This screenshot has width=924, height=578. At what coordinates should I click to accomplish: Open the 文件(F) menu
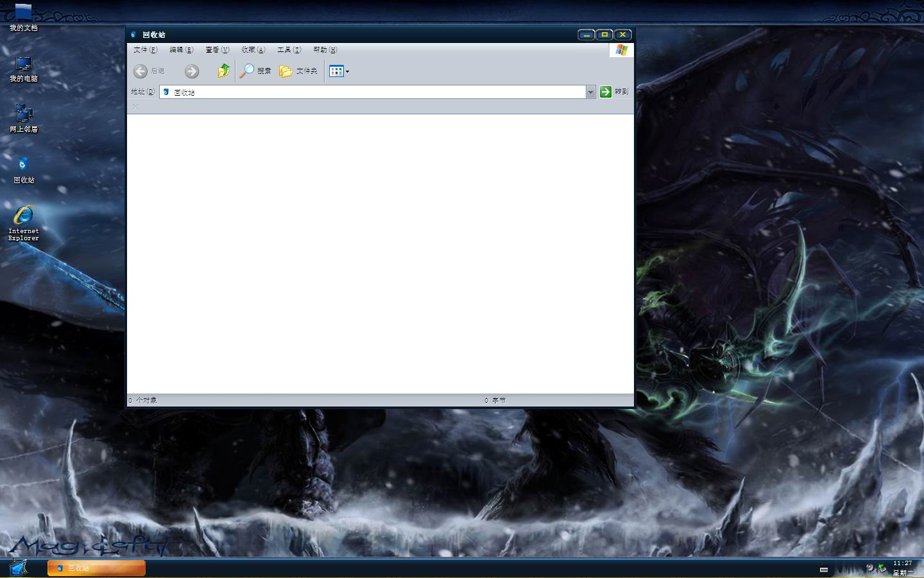coord(145,50)
